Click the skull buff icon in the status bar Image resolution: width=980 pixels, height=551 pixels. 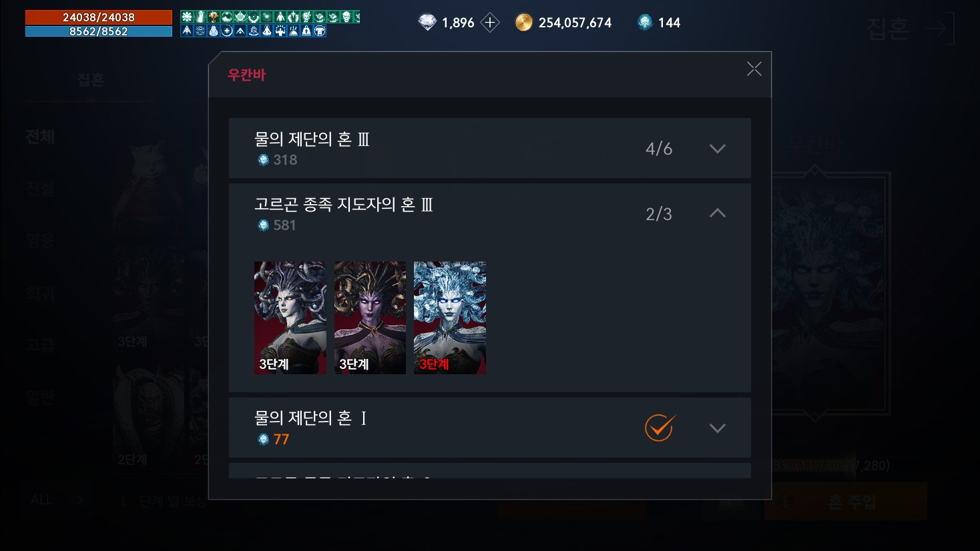tap(346, 17)
